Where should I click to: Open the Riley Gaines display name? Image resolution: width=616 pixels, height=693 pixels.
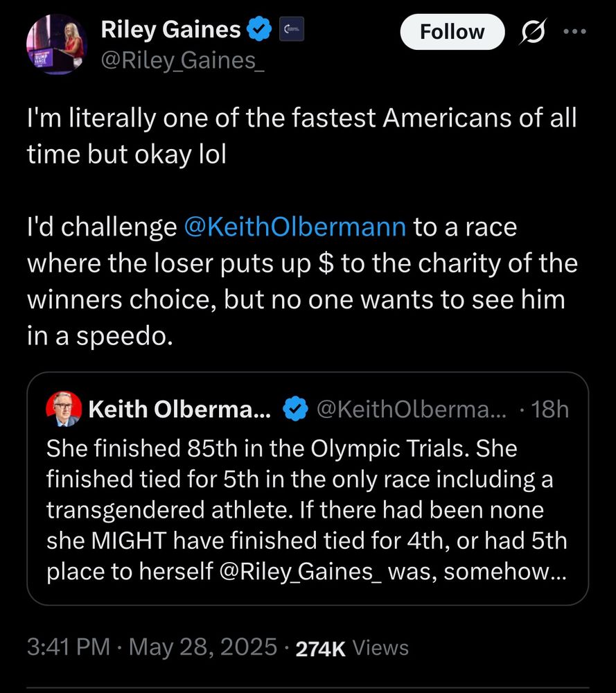tap(170, 30)
